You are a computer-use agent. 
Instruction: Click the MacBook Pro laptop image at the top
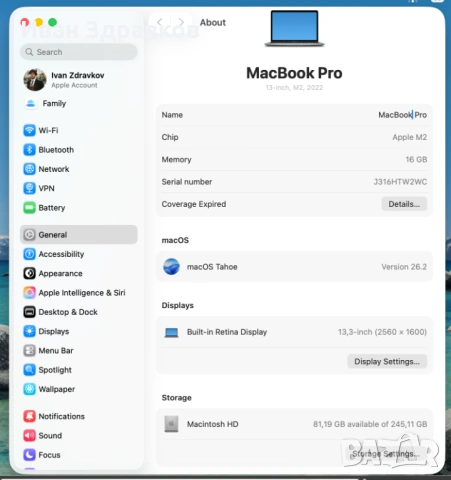294,29
